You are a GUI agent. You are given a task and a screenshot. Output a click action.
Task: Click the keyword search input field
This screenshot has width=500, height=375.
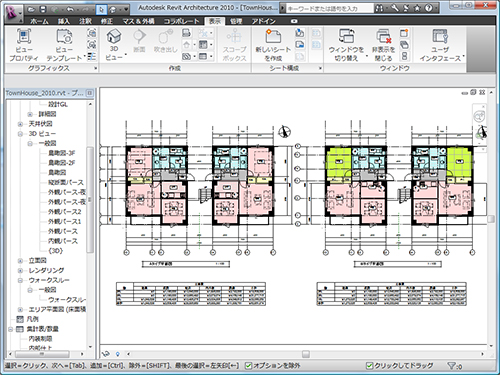329,9
